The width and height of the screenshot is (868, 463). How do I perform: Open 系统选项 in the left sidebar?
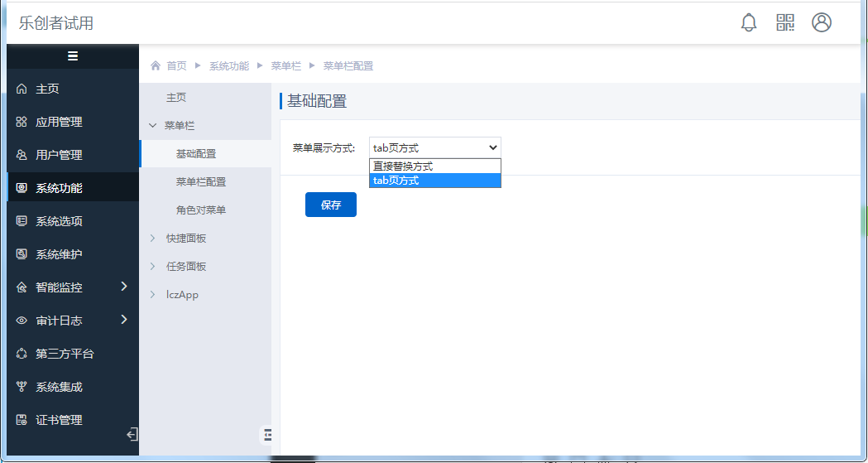[59, 221]
